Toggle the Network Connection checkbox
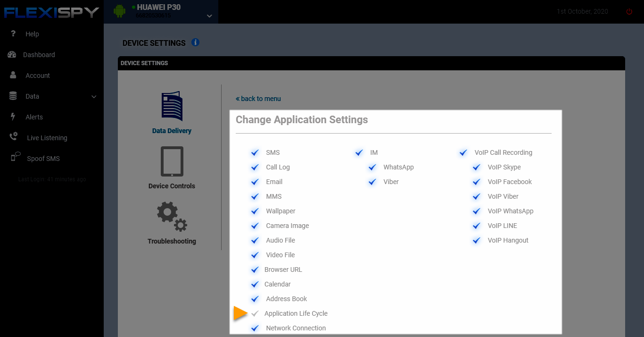 pyautogui.click(x=255, y=328)
